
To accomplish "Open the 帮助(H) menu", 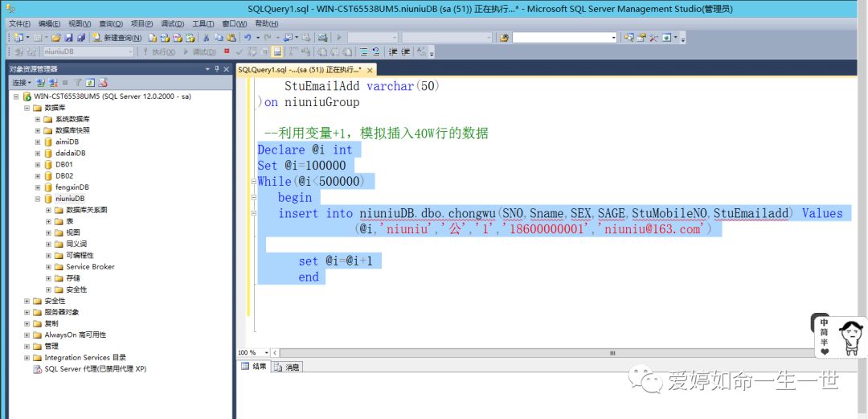I will point(266,23).
